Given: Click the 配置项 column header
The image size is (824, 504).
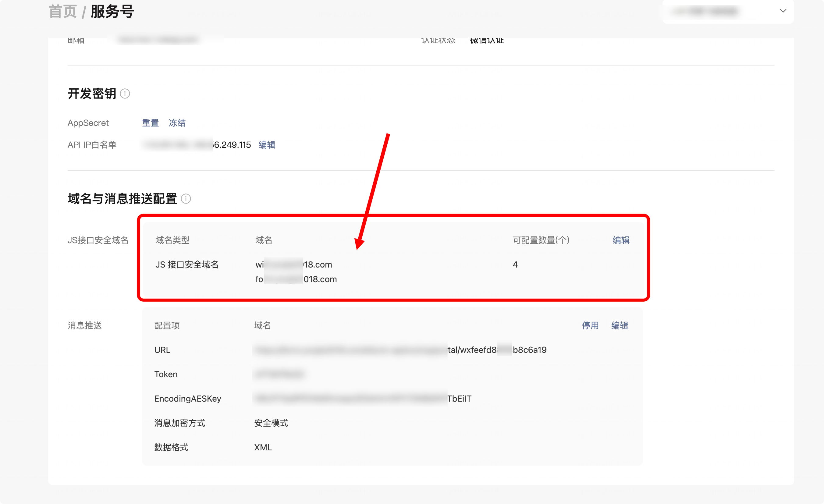Looking at the screenshot, I should pyautogui.click(x=167, y=325).
